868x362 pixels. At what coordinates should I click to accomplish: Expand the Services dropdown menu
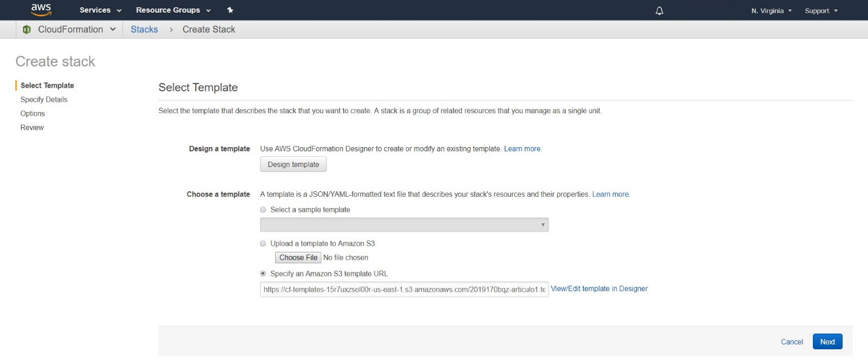(101, 10)
